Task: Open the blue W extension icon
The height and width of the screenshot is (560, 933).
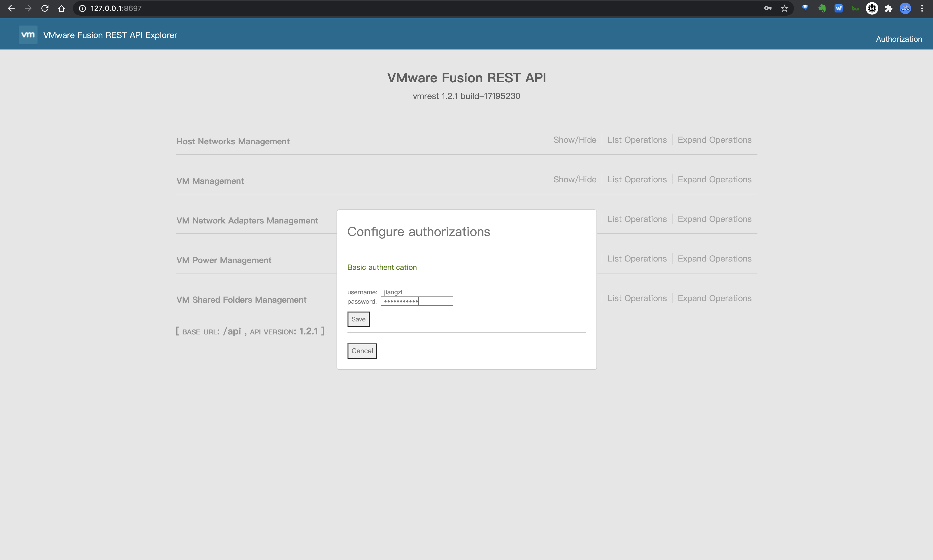Action: tap(839, 8)
